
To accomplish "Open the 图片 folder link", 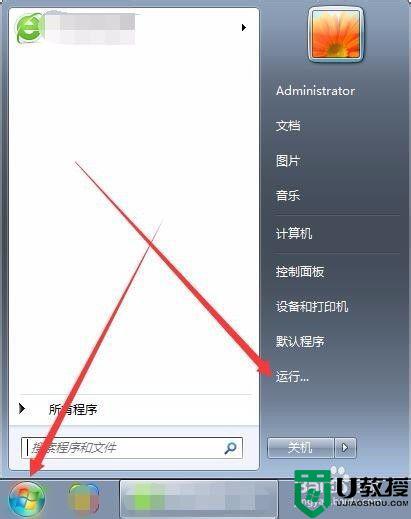I will click(x=288, y=161).
